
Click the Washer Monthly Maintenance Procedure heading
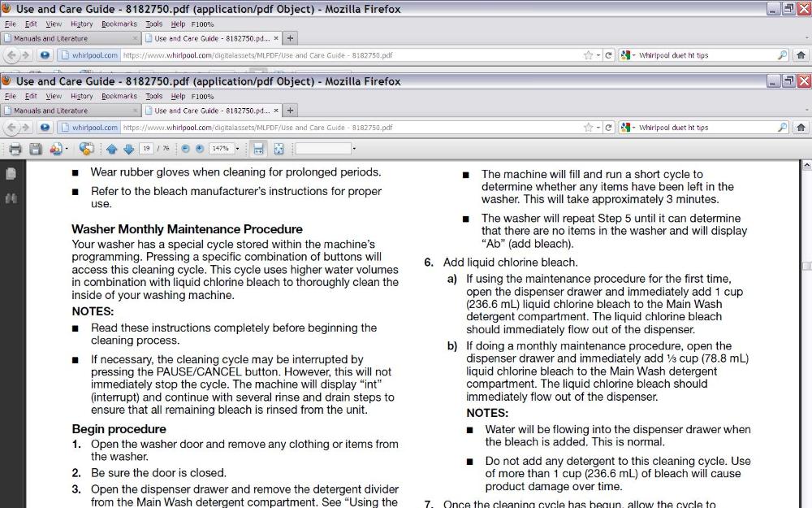(187, 229)
